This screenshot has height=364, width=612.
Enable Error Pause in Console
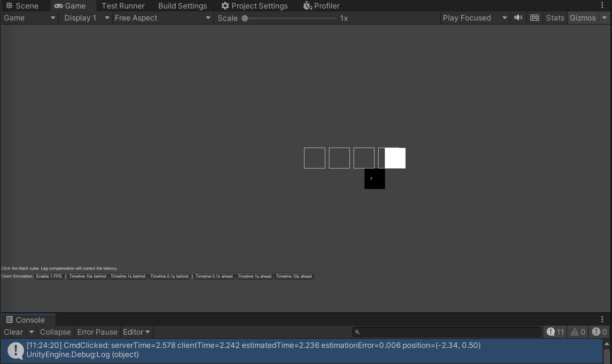97,332
